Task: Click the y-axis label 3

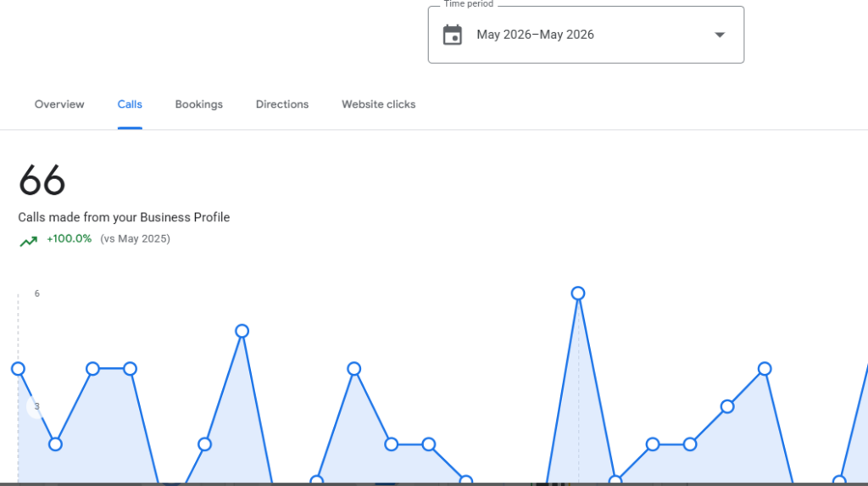Action: point(37,407)
